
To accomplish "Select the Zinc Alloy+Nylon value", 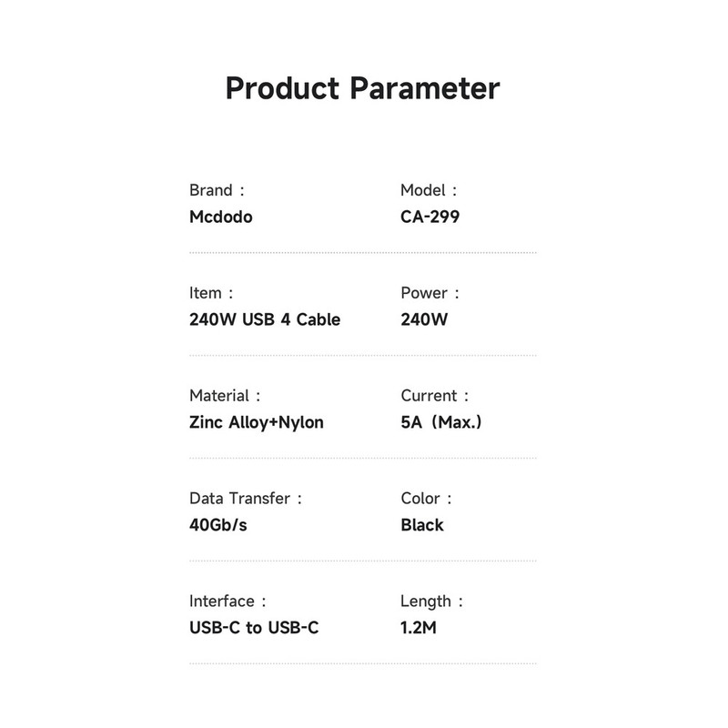I will pos(257,422).
